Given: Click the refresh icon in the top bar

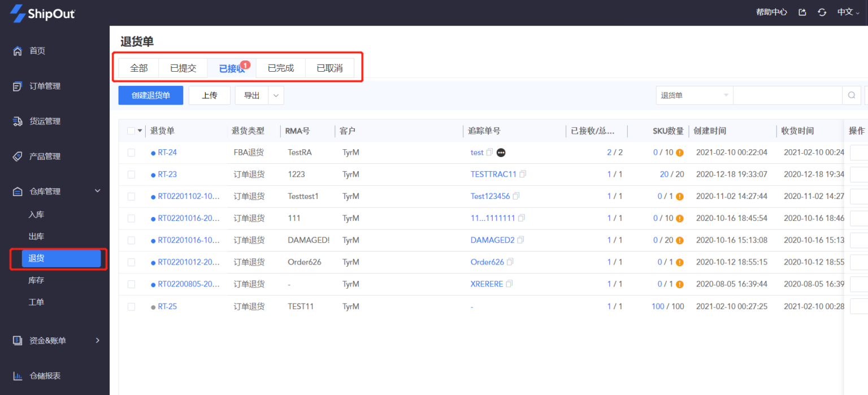Looking at the screenshot, I should [822, 12].
